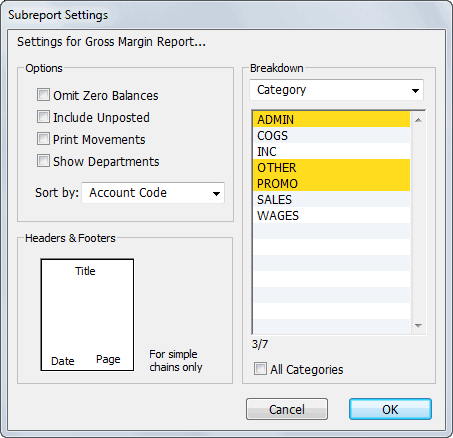The height and width of the screenshot is (438, 453).
Task: Click the Cancel button
Action: click(x=287, y=409)
